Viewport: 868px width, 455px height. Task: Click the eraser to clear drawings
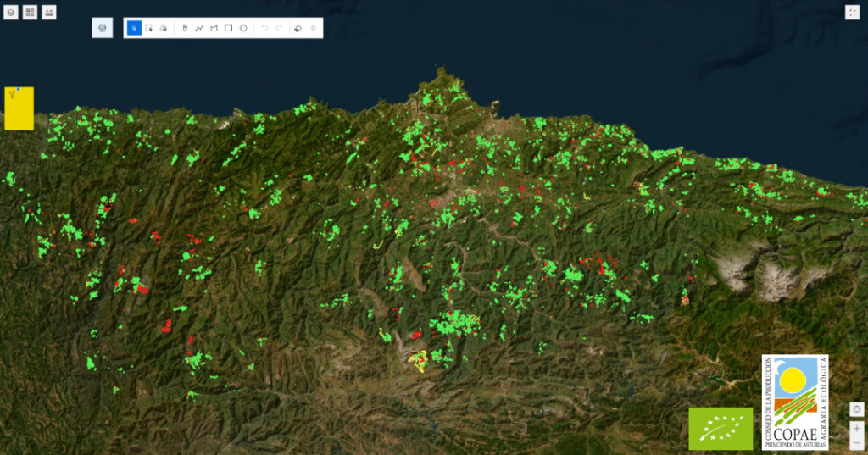[x=298, y=28]
